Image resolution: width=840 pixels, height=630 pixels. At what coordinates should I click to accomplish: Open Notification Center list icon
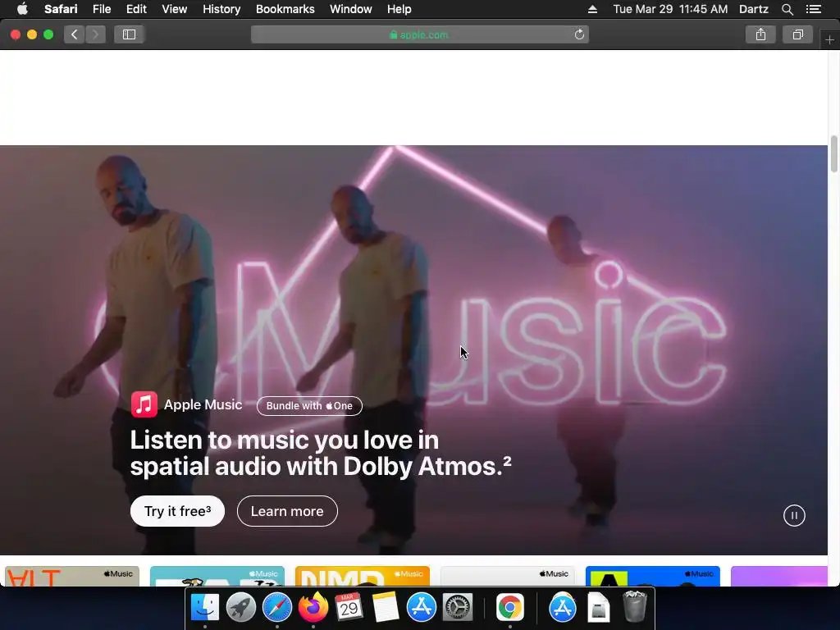click(814, 9)
